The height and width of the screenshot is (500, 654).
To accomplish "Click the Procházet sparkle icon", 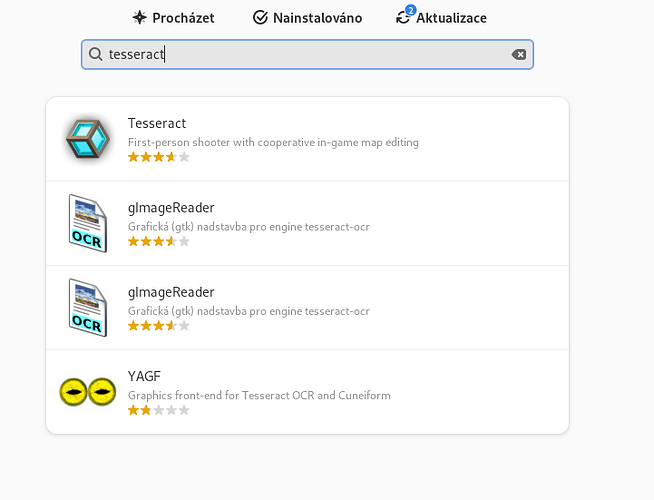I will coord(139,18).
